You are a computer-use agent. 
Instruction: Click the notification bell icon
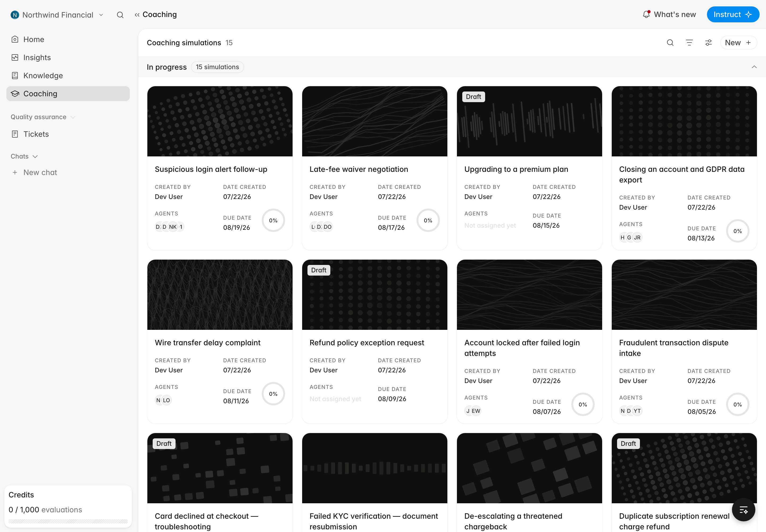(646, 14)
